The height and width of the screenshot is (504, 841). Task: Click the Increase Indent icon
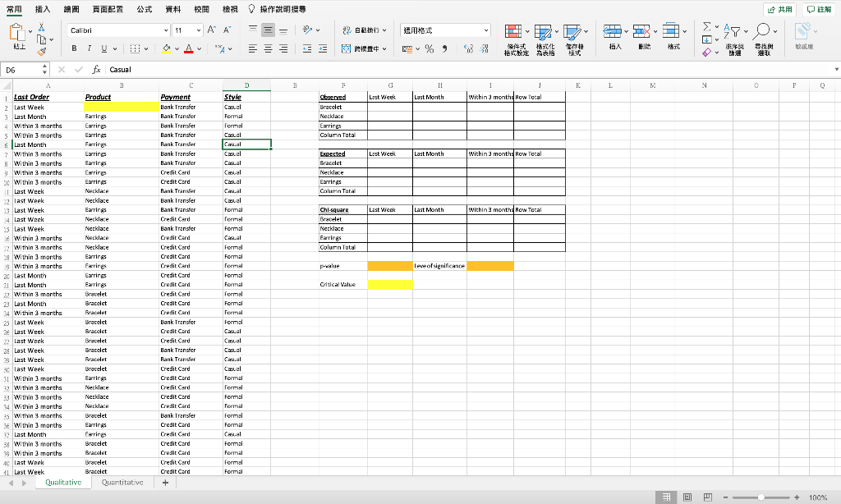pos(322,48)
